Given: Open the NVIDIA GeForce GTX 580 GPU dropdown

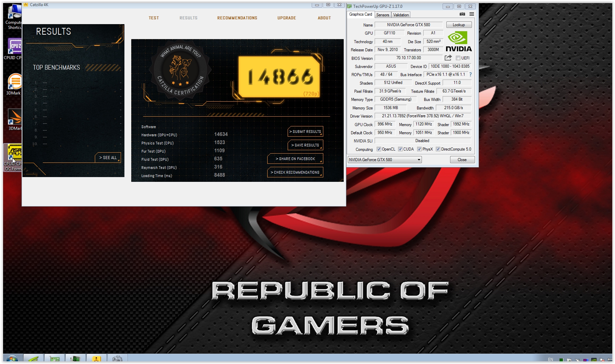Looking at the screenshot, I should tap(385, 160).
